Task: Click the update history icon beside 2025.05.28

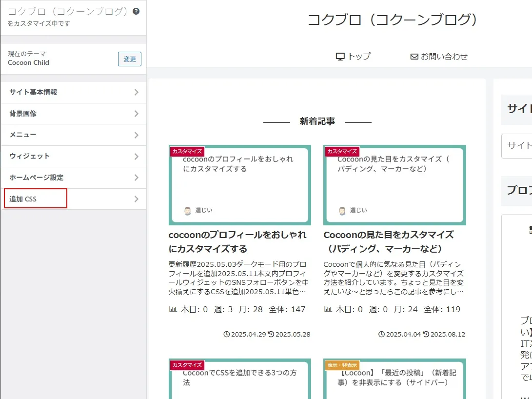Action: tap(271, 335)
